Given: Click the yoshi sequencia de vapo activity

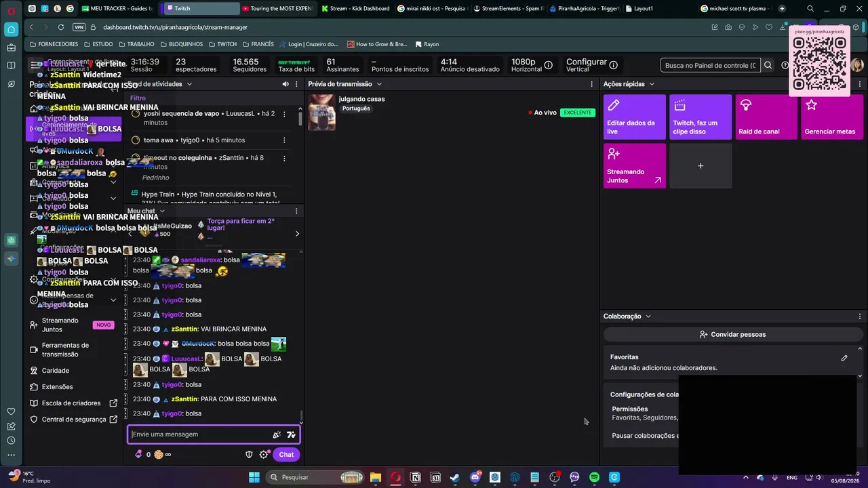Looking at the screenshot, I should click(x=209, y=118).
